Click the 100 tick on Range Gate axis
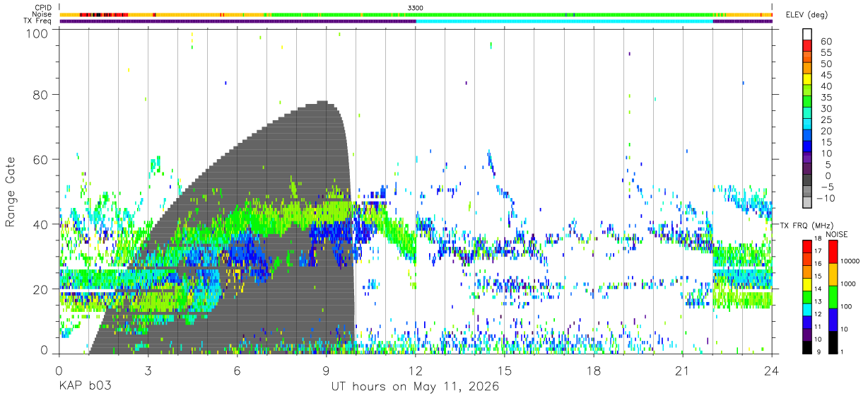This screenshot has height=401, width=868. pyautogui.click(x=35, y=33)
